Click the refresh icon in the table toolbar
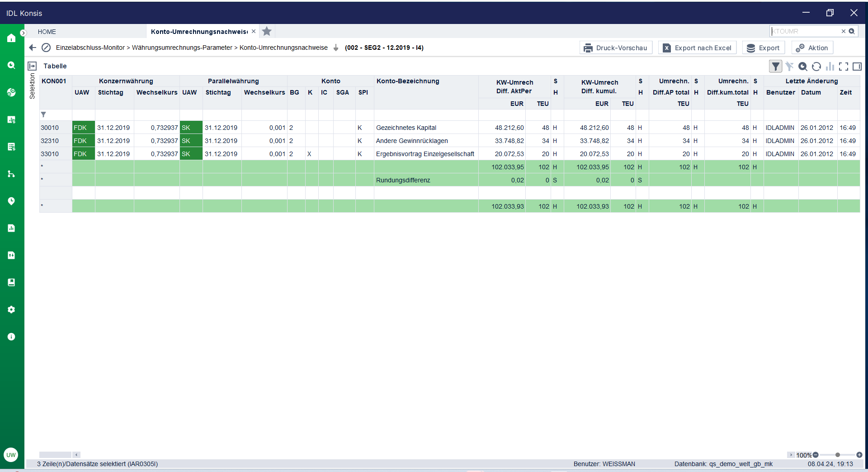Image resolution: width=868 pixels, height=472 pixels. point(816,67)
